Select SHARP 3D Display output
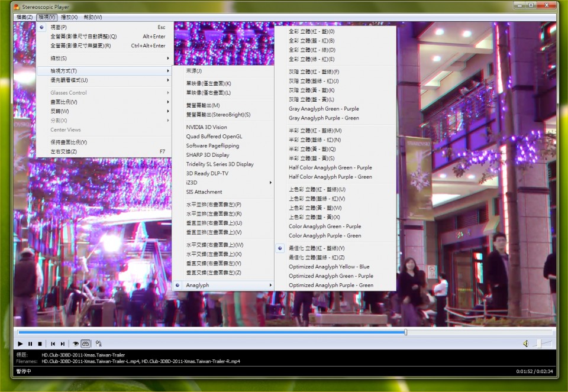This screenshot has width=568, height=392. tap(223, 155)
